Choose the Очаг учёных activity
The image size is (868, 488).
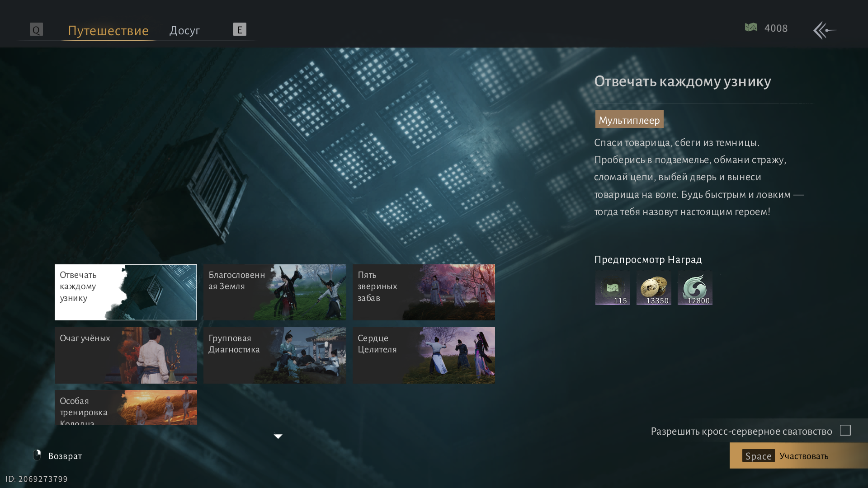pos(126,355)
